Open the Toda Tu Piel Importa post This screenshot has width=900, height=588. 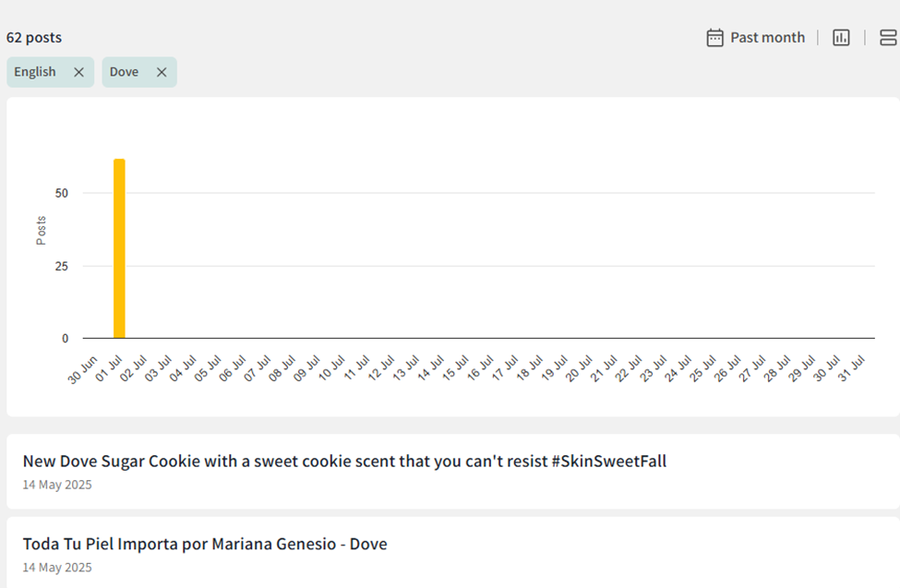[x=205, y=545]
